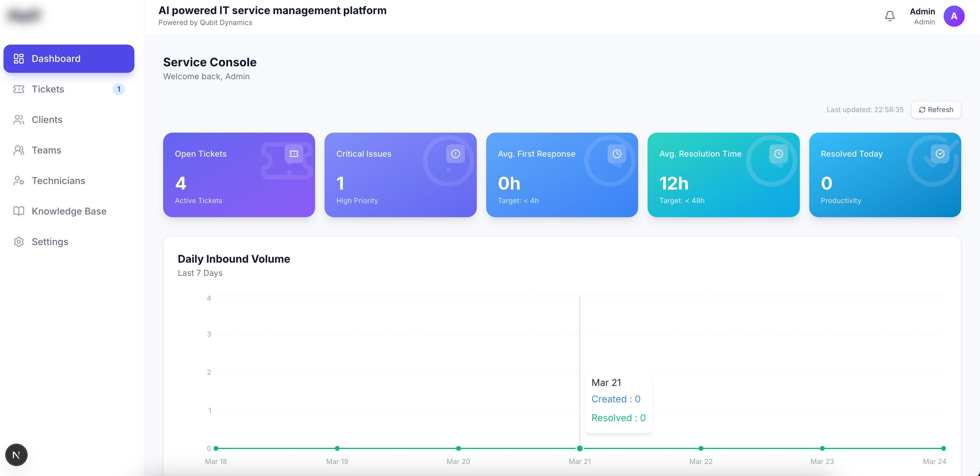980x476 pixels.
Task: Select the Teams icon in sidebar
Action: click(19, 150)
